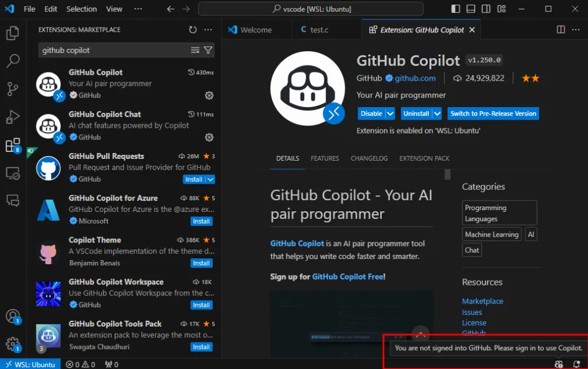This screenshot has height=369, width=588.
Task: Open the Marketplace resource link
Action: [x=483, y=301]
